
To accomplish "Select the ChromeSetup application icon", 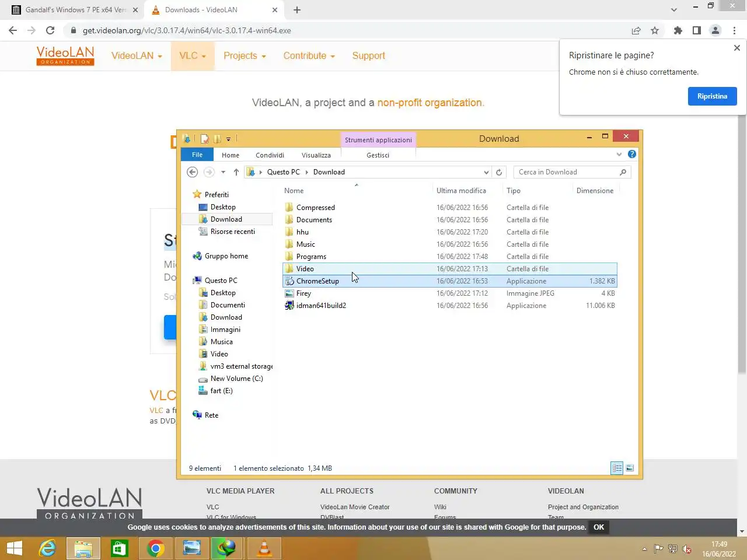I will [289, 281].
